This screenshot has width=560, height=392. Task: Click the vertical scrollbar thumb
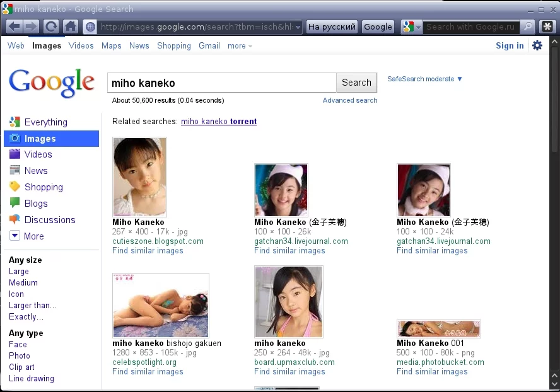tap(554, 99)
